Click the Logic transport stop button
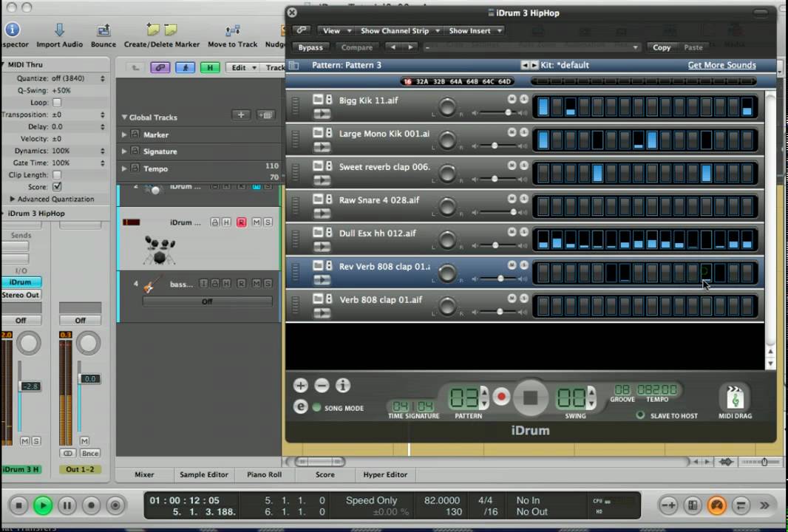Screen dimensions: 788x532 point(18,505)
